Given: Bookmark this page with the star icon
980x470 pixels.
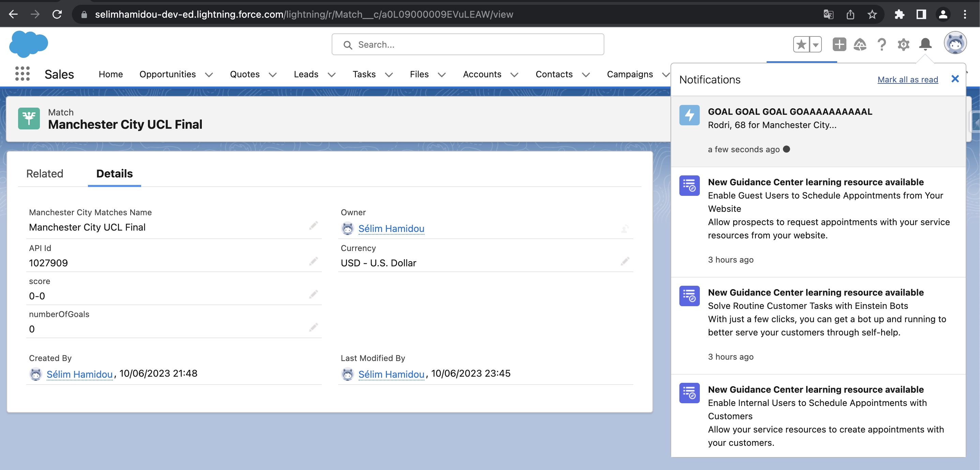Looking at the screenshot, I should [x=872, y=14].
